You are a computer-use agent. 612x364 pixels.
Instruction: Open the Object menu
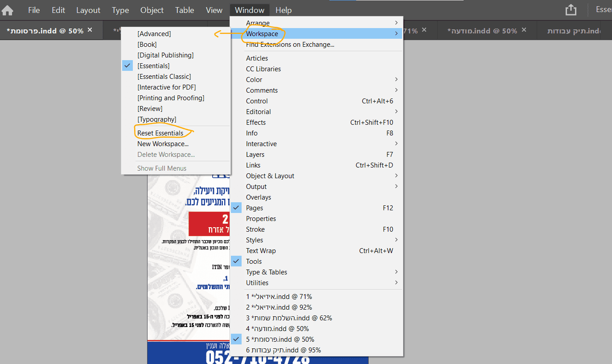(x=152, y=10)
